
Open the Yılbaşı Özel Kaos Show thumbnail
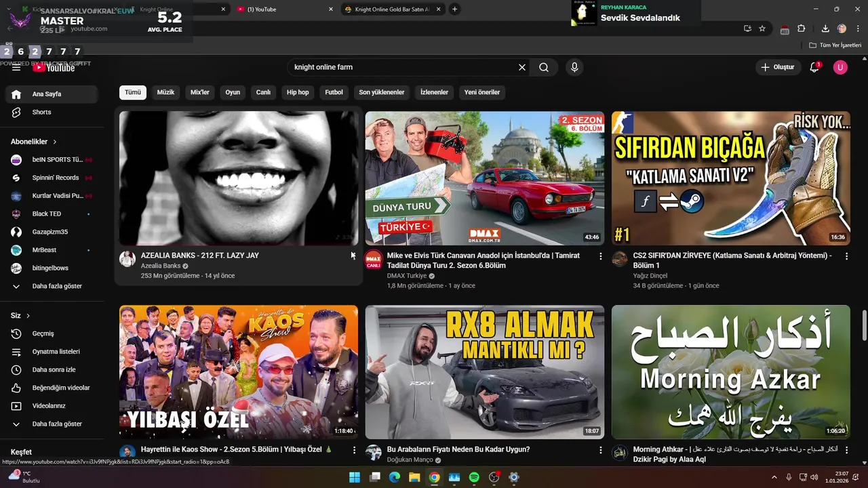coord(239,372)
